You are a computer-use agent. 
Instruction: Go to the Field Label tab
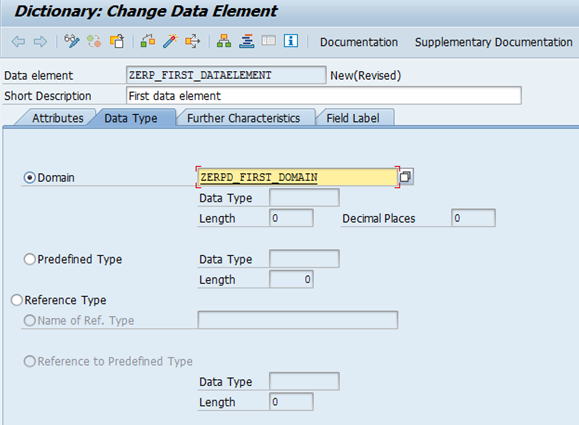pyautogui.click(x=353, y=118)
